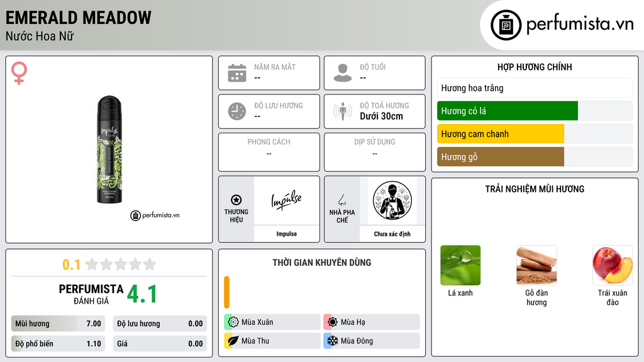Viewport: 644px width, 362px height.
Task: Click the last rating star in the row
Action: click(x=150, y=264)
